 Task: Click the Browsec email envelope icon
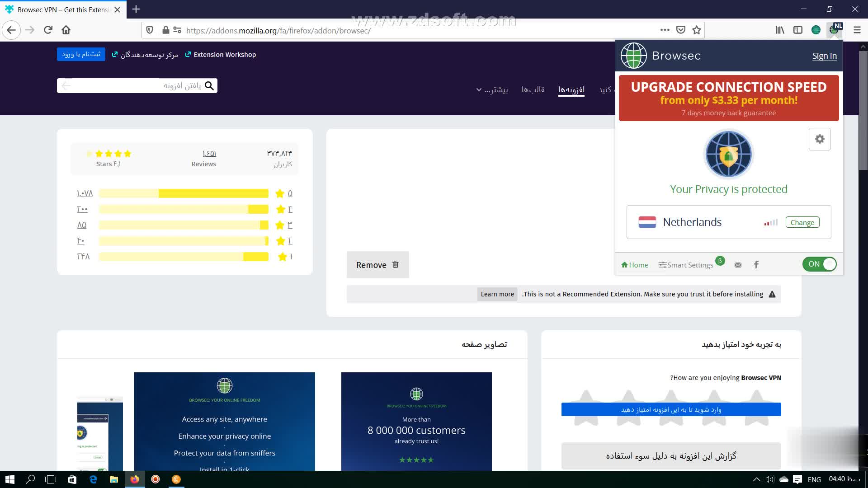click(x=738, y=265)
